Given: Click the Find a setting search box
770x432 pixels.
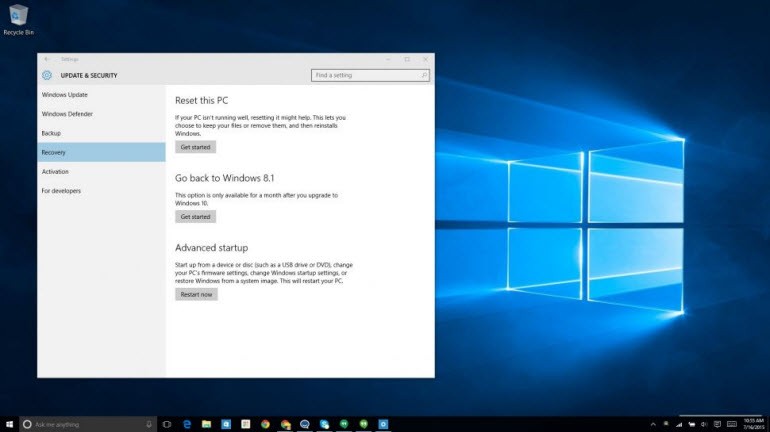Looking at the screenshot, I should [x=365, y=75].
